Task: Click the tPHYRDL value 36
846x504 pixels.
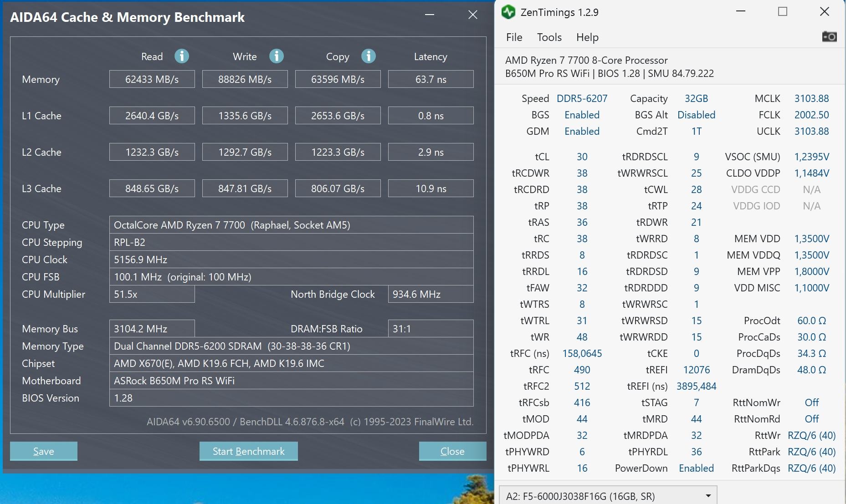Action: pos(697,452)
